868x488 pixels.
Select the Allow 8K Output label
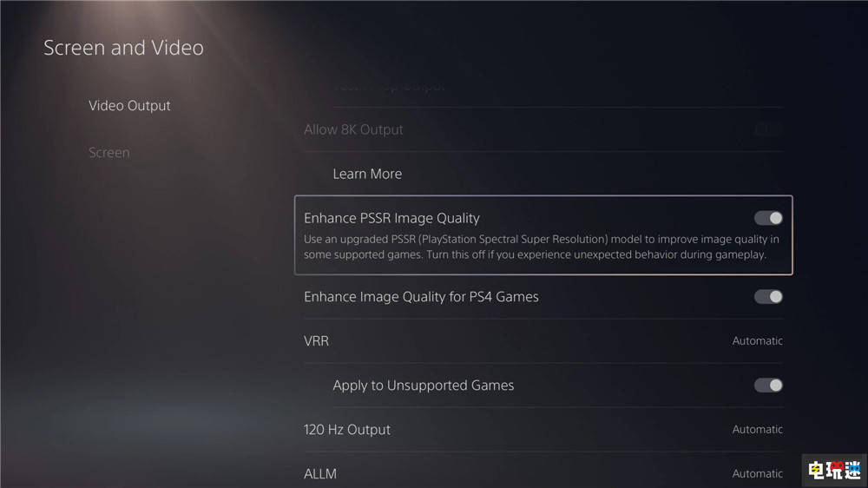tap(353, 129)
